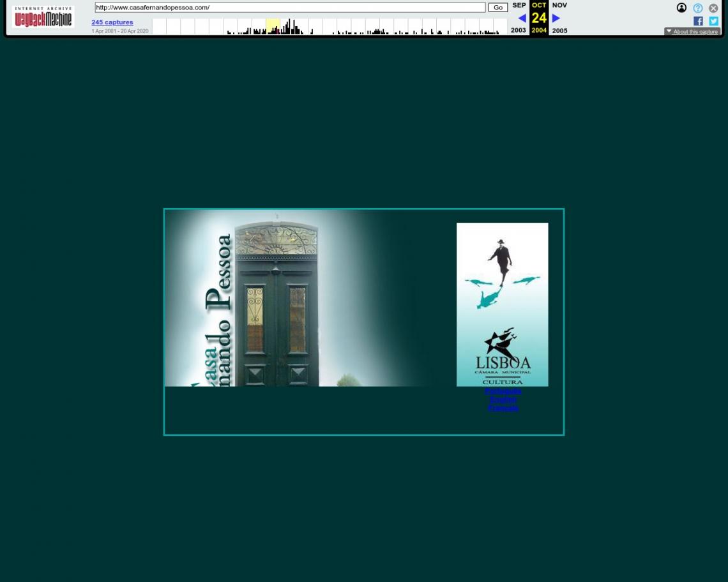Expand About this capture panel
The height and width of the screenshot is (582, 728).
(x=692, y=31)
